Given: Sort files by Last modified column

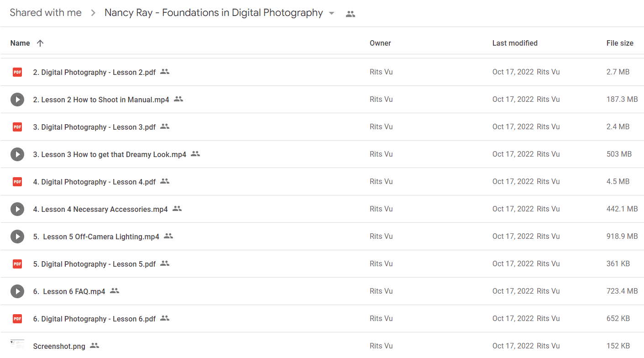Looking at the screenshot, I should coord(515,43).
